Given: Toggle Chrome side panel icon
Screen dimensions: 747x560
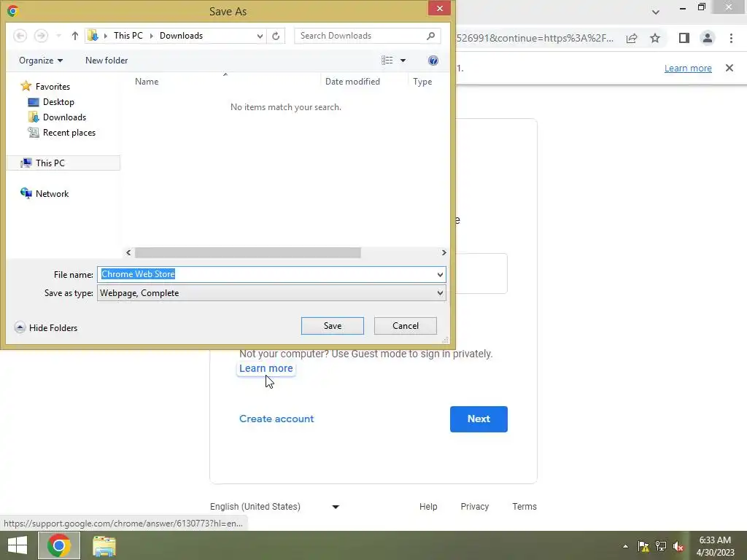Looking at the screenshot, I should 684,38.
